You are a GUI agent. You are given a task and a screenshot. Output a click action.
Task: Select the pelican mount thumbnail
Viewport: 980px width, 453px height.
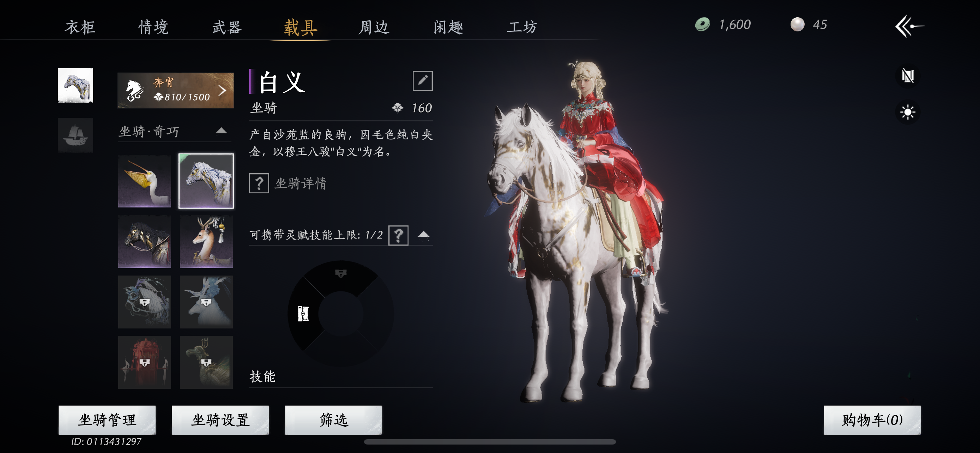pyautogui.click(x=145, y=181)
